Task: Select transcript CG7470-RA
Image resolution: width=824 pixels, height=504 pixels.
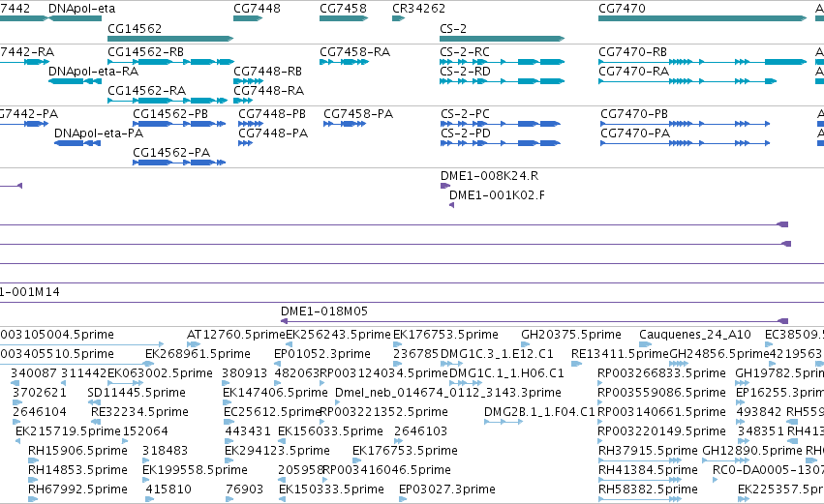Action: click(634, 72)
